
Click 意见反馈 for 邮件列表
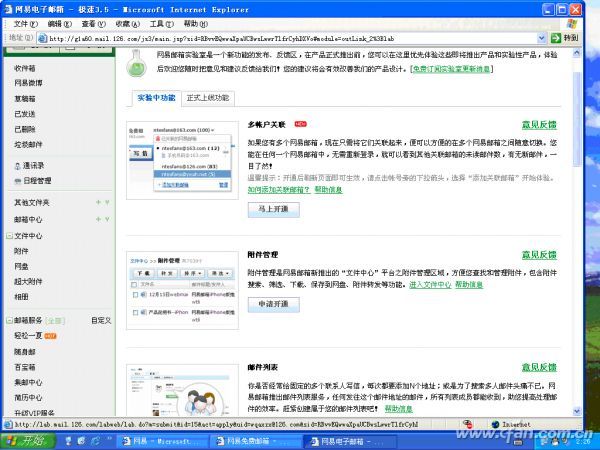(x=539, y=367)
